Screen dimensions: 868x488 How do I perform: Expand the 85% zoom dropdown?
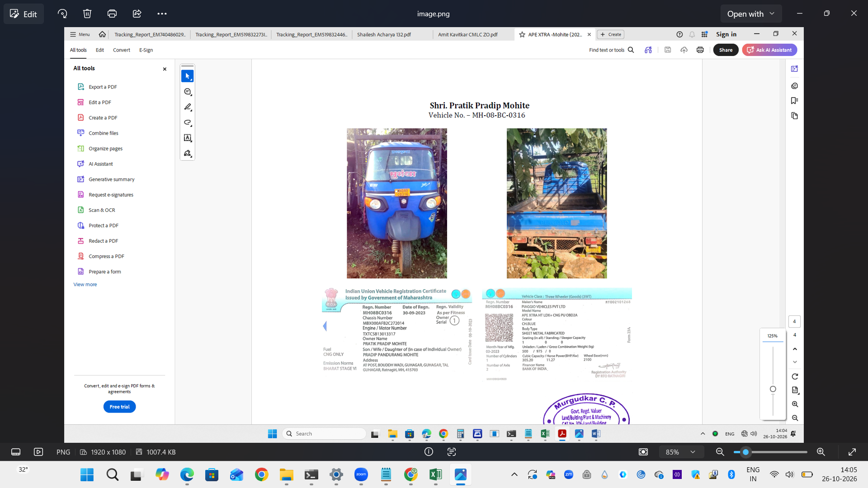coord(680,452)
